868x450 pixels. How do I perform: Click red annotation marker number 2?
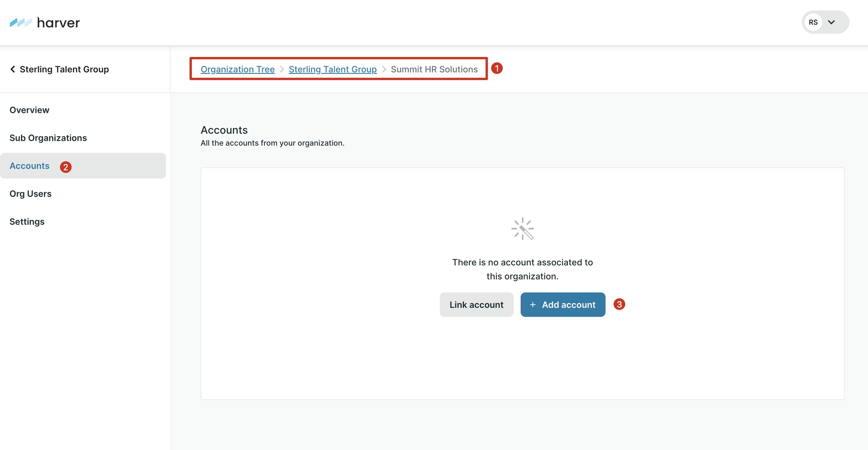pyautogui.click(x=65, y=167)
